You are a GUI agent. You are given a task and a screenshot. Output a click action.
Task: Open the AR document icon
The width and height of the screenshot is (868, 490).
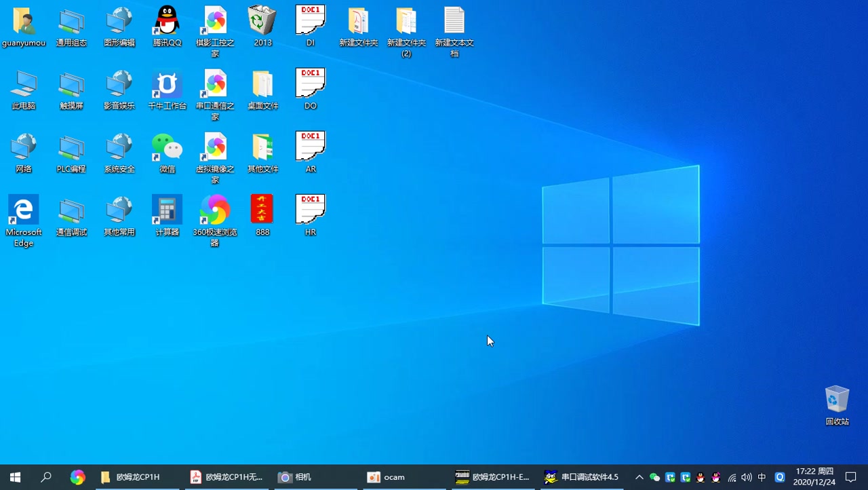[x=311, y=153]
